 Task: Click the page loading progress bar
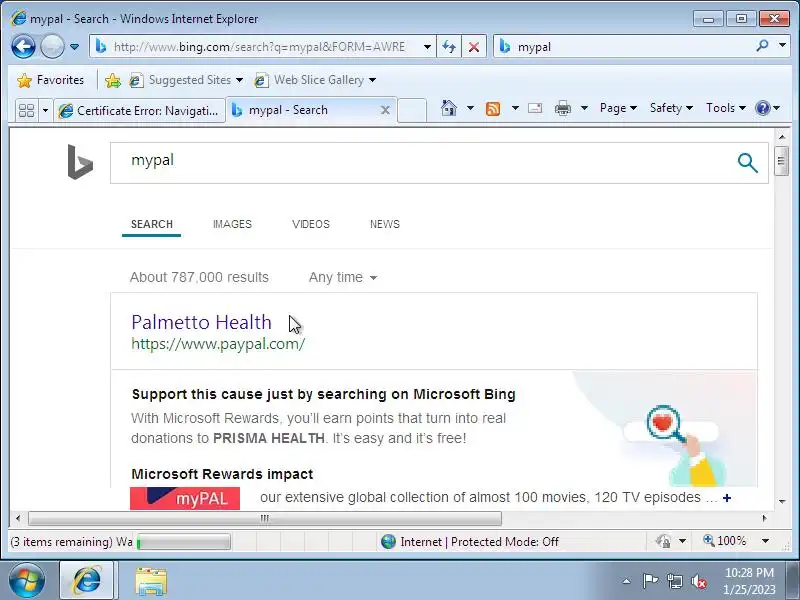[184, 542]
